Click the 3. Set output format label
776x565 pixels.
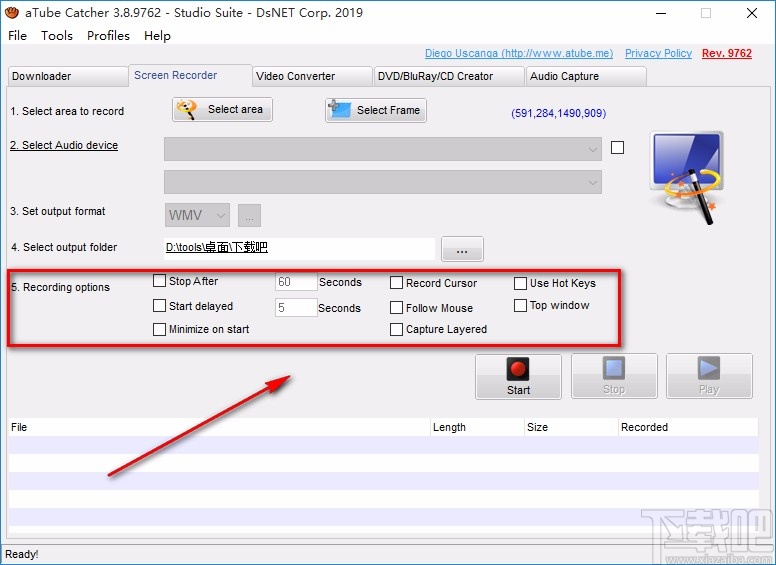point(58,211)
